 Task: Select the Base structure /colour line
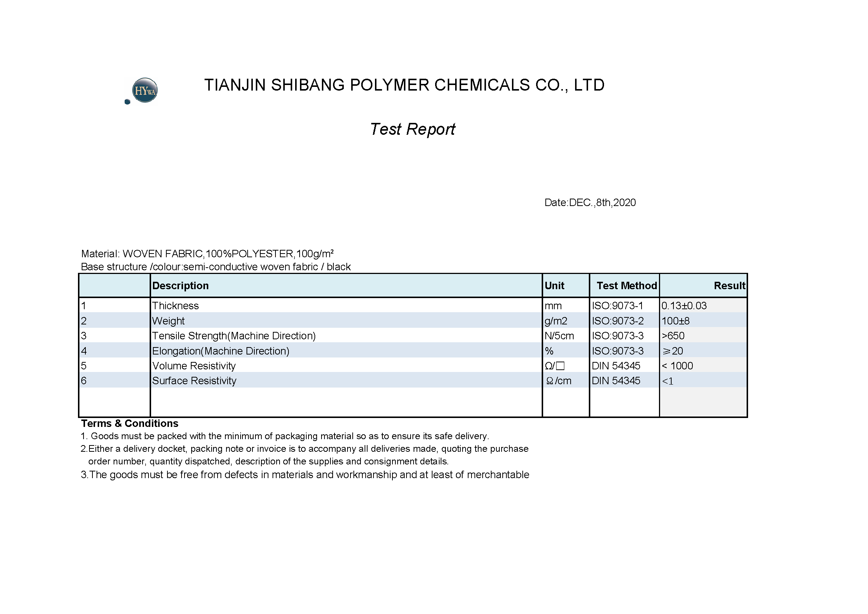click(x=216, y=267)
